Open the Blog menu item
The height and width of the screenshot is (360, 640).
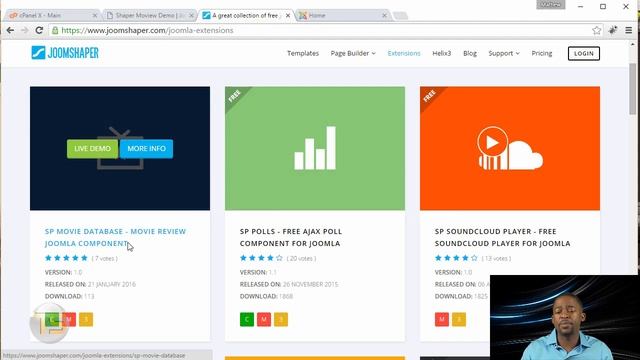tap(470, 53)
